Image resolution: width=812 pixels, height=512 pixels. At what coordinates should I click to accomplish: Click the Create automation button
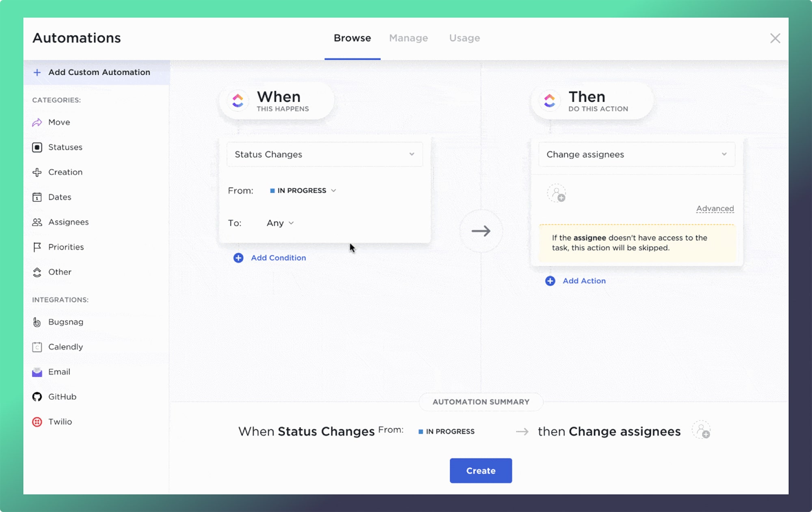[x=481, y=470]
